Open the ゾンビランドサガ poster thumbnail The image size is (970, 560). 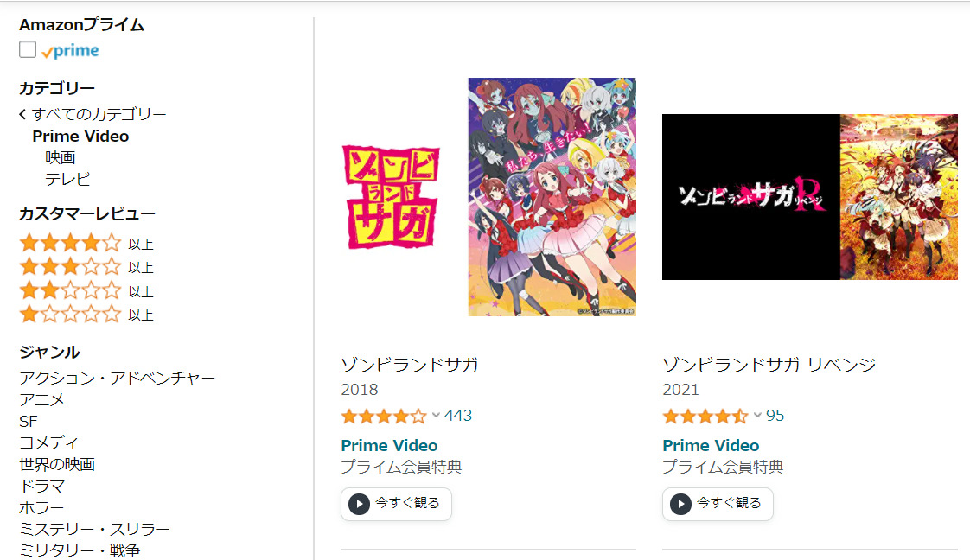[x=488, y=197]
